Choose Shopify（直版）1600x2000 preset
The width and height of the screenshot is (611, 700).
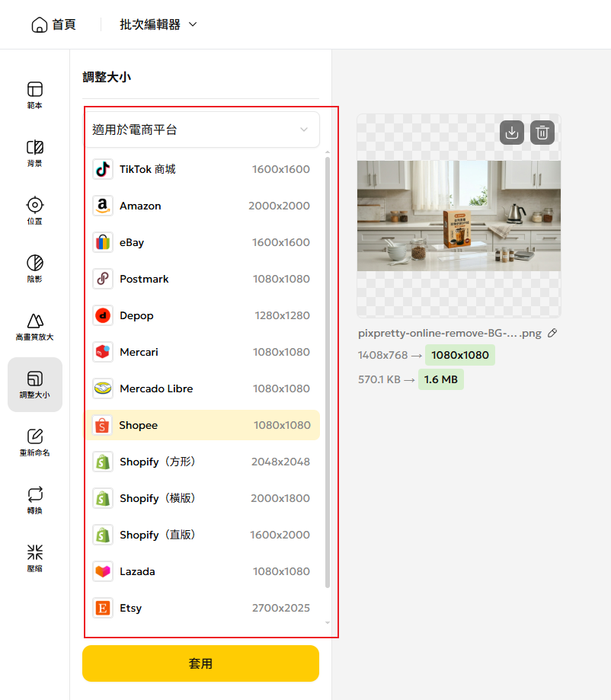202,535
